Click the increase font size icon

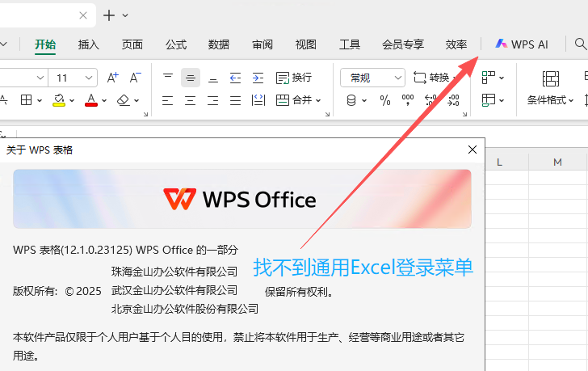113,78
